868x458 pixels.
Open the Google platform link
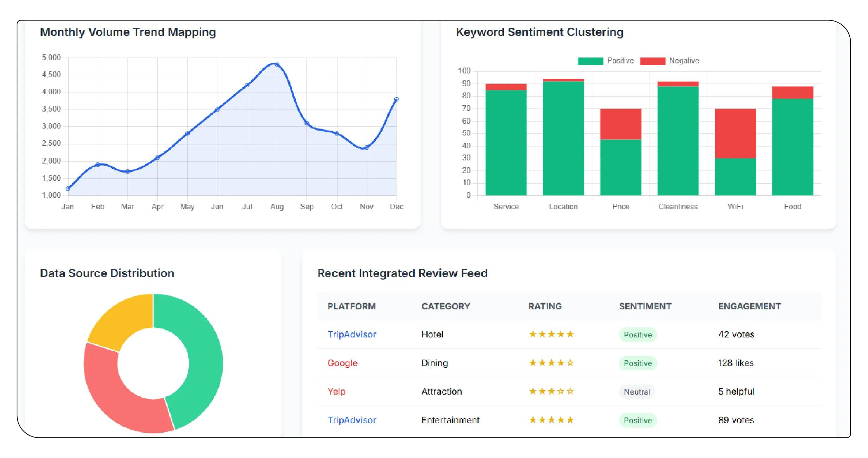pos(342,363)
